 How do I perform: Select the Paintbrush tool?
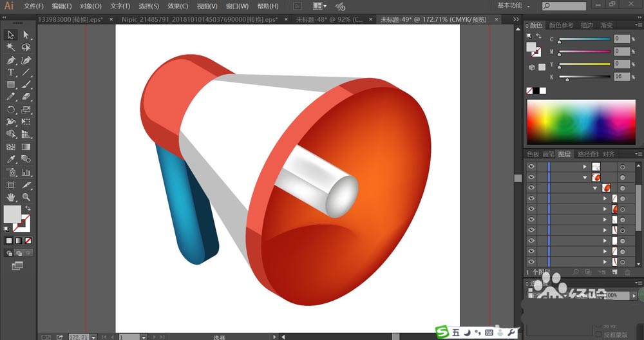click(26, 84)
